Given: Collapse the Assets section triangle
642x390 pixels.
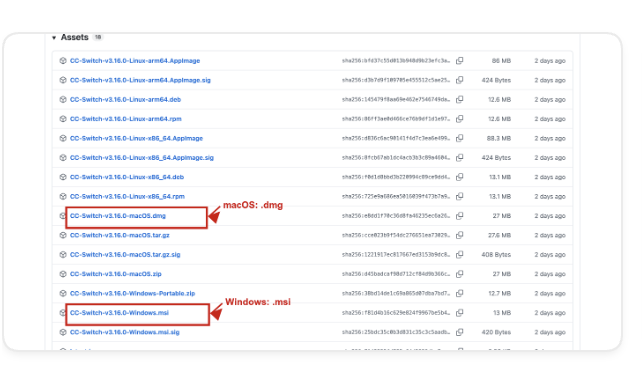Looking at the screenshot, I should coord(54,38).
